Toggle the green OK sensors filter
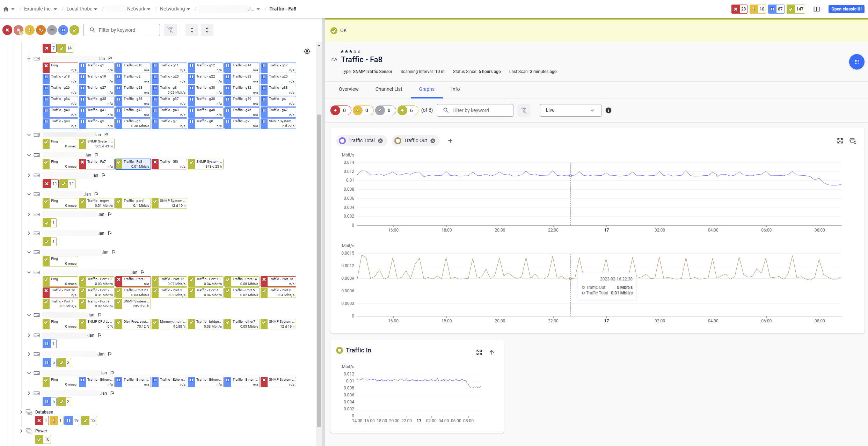868x446 pixels. point(74,30)
